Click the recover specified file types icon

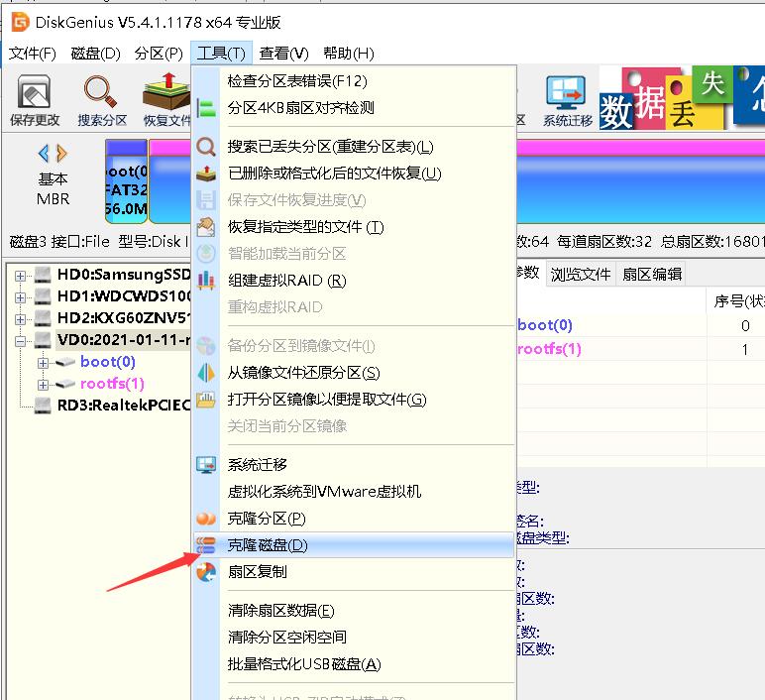point(206,227)
